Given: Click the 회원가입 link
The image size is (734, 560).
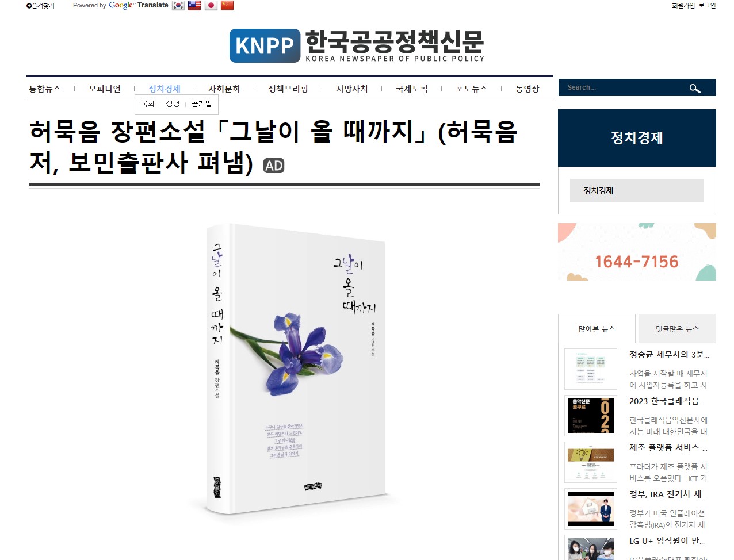Looking at the screenshot, I should 683,6.
